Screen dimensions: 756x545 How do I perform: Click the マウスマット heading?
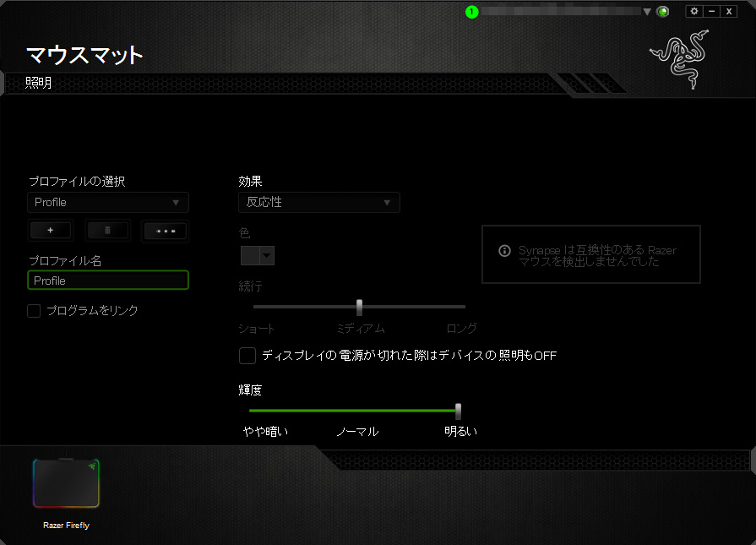(84, 55)
